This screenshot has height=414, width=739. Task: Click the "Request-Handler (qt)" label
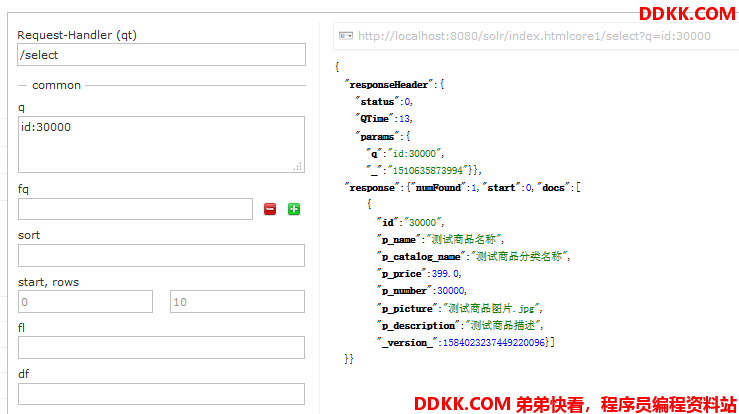point(77,35)
